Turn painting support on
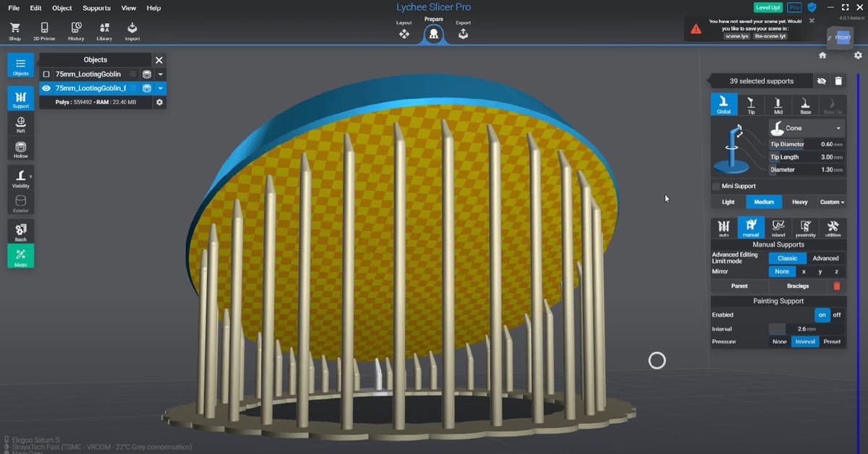 (822, 314)
